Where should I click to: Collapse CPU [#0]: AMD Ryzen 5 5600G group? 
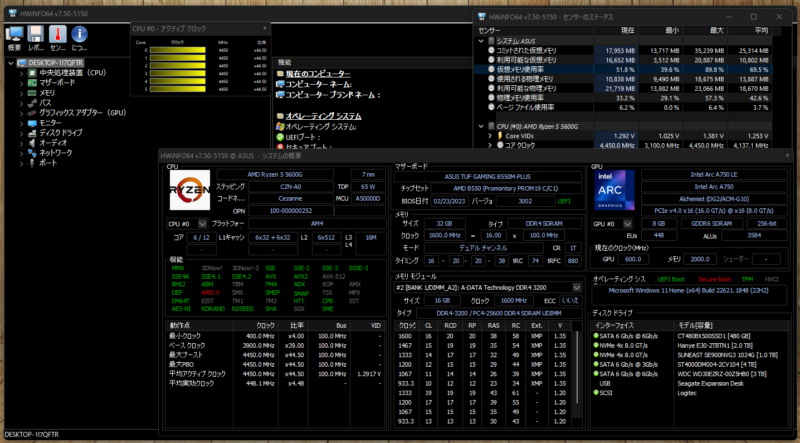click(481, 126)
